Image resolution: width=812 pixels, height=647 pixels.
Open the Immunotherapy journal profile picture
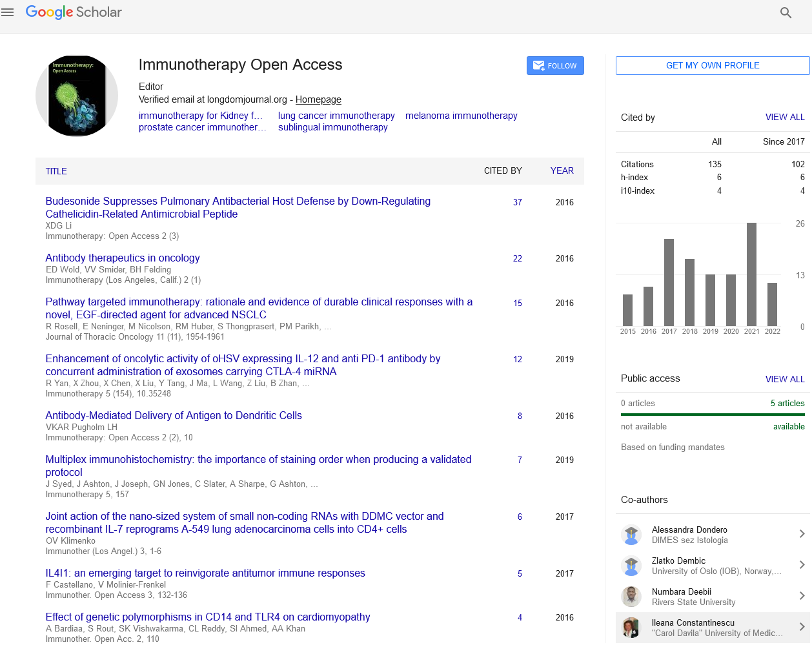(x=77, y=96)
